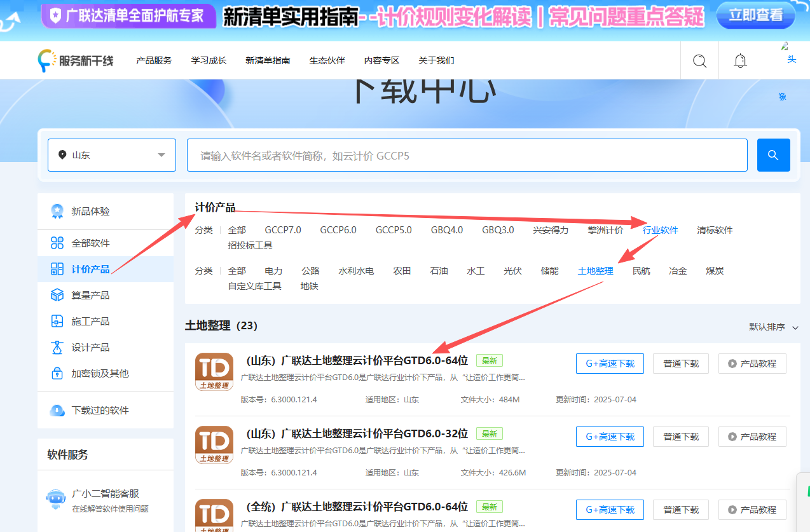810x532 pixels.
Task: Click the 新清单指南 menu item
Action: click(x=267, y=60)
